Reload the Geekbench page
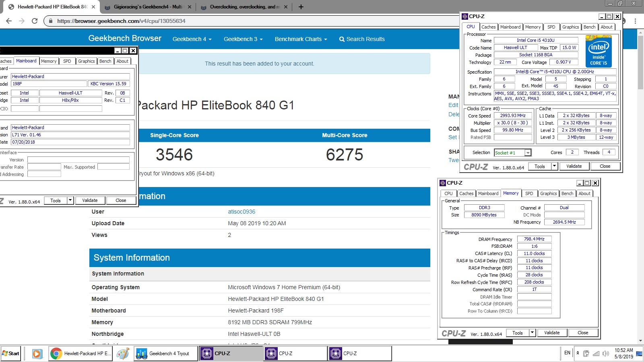The height and width of the screenshot is (362, 644). (35, 21)
